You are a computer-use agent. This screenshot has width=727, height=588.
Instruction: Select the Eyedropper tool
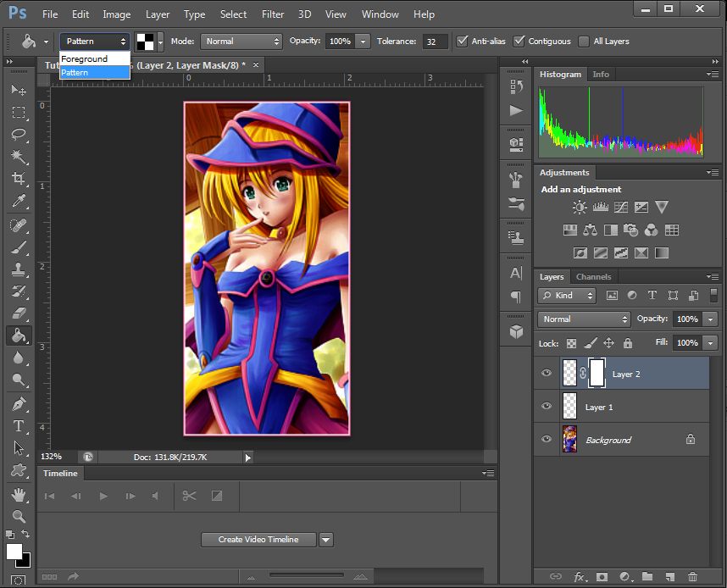click(19, 201)
